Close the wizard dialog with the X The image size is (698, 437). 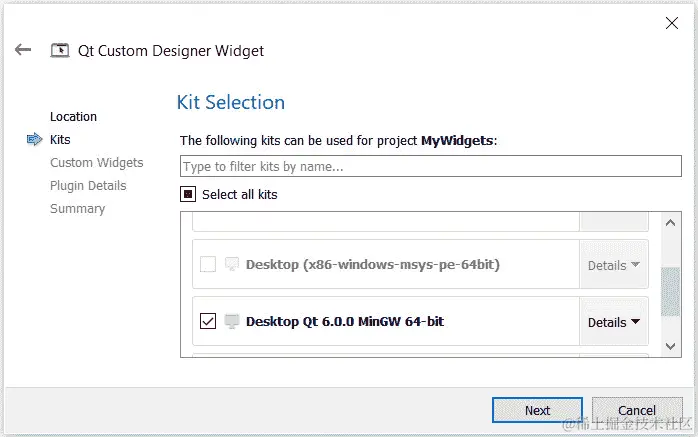[x=672, y=23]
